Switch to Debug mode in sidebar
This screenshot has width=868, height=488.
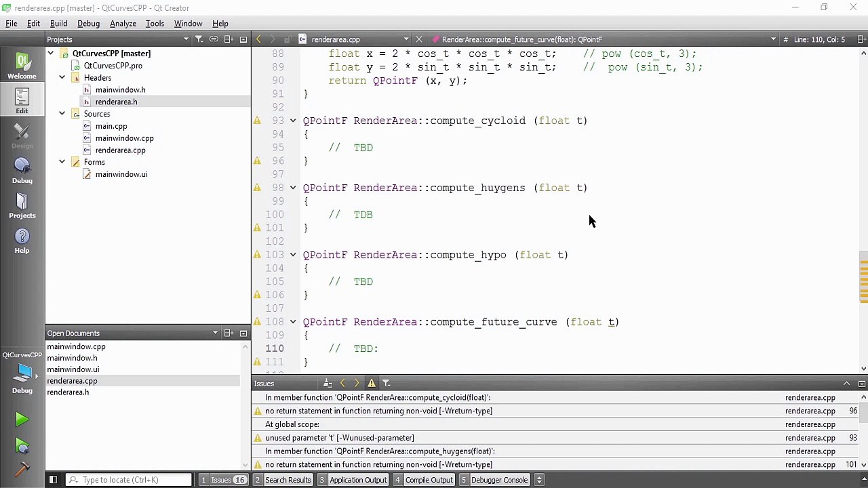point(22,171)
